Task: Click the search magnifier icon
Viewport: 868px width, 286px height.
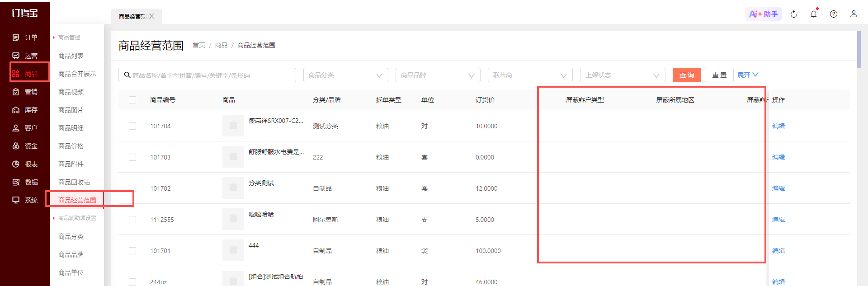Action: point(127,75)
